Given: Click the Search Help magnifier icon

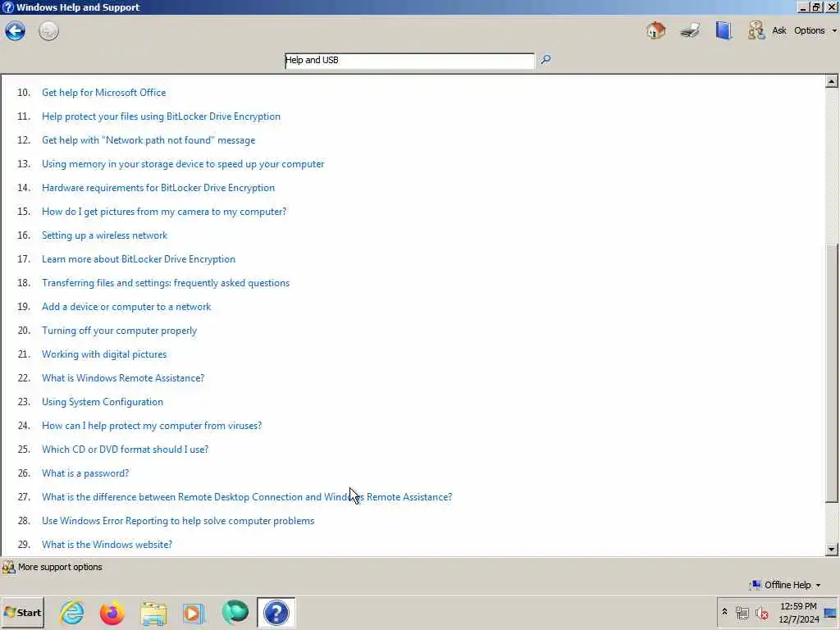Looking at the screenshot, I should pyautogui.click(x=546, y=59).
